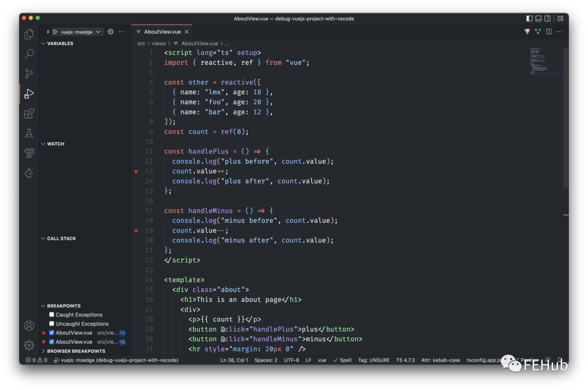Open the Explorer sidebar icon

click(28, 34)
